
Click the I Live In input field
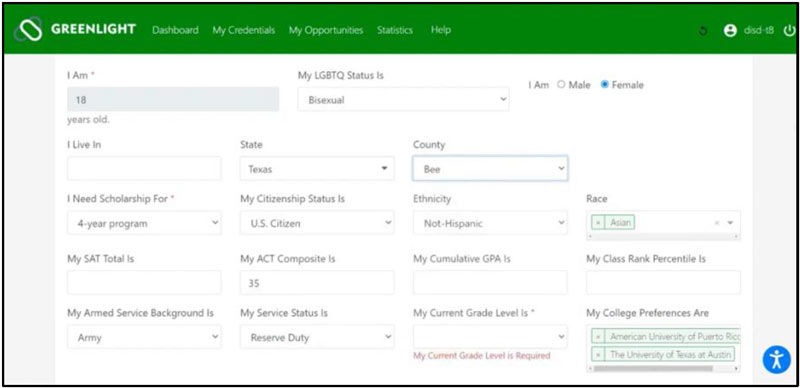[144, 168]
